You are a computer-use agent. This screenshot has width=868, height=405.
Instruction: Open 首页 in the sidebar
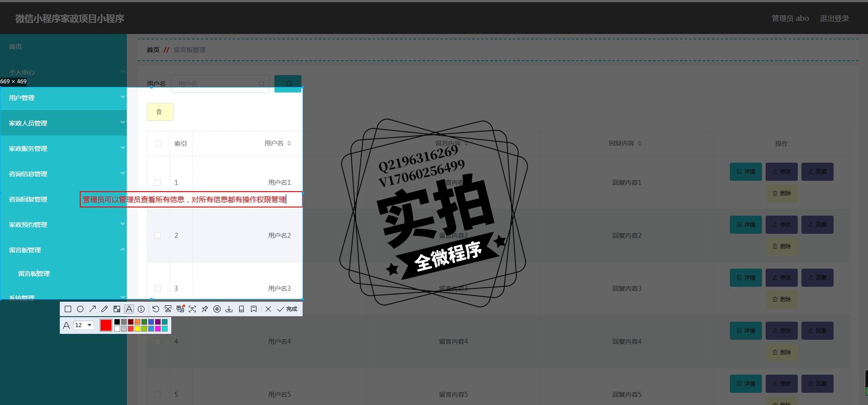[15, 47]
